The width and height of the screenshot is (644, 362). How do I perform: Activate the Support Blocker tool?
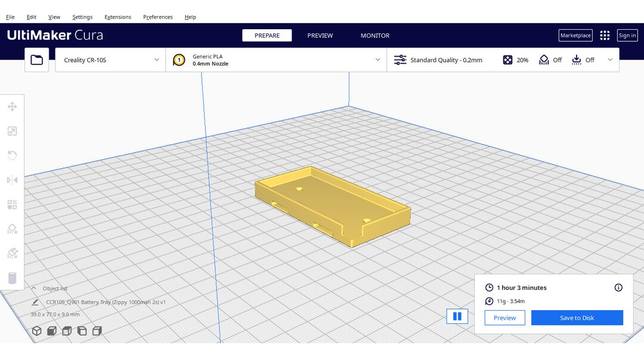pos(12,228)
